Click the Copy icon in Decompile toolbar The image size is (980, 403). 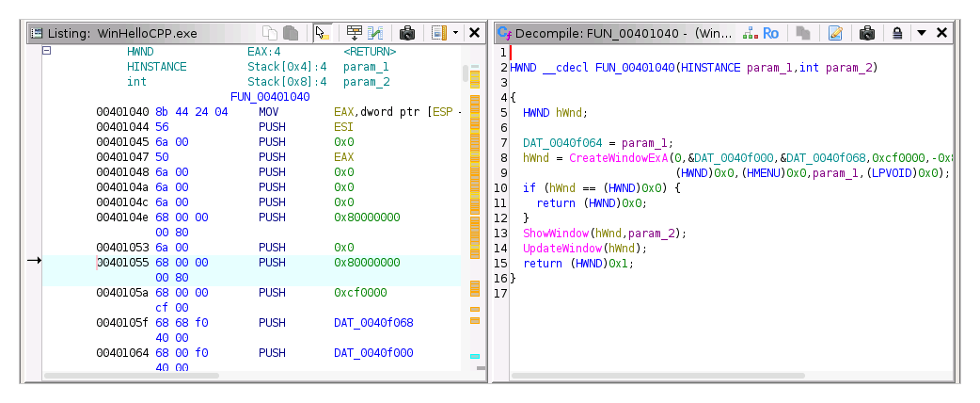[803, 33]
